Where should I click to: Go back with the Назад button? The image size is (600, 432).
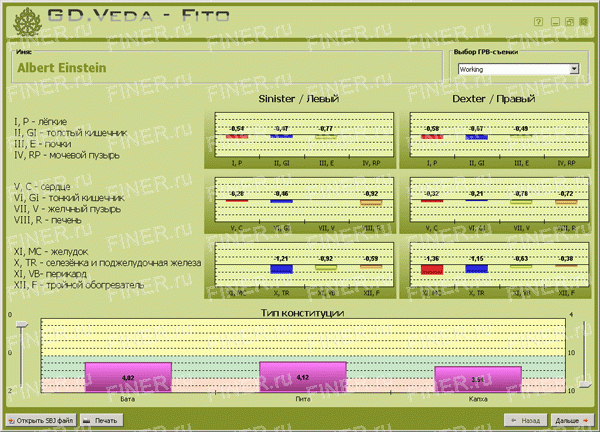coord(526,420)
